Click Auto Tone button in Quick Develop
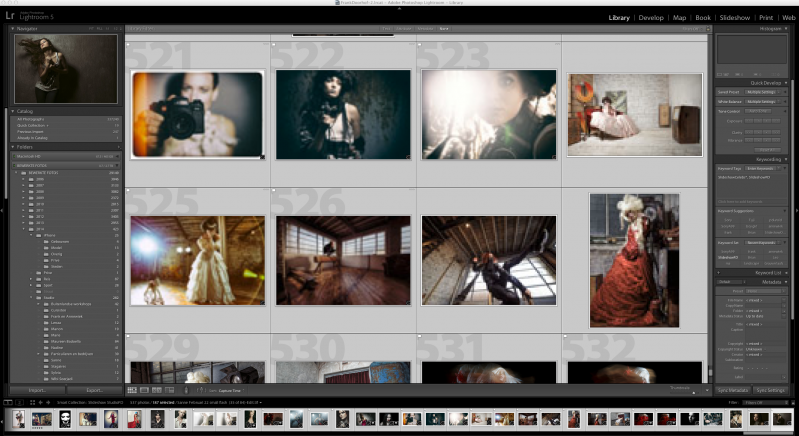The width and height of the screenshot is (799, 436). pos(758,111)
